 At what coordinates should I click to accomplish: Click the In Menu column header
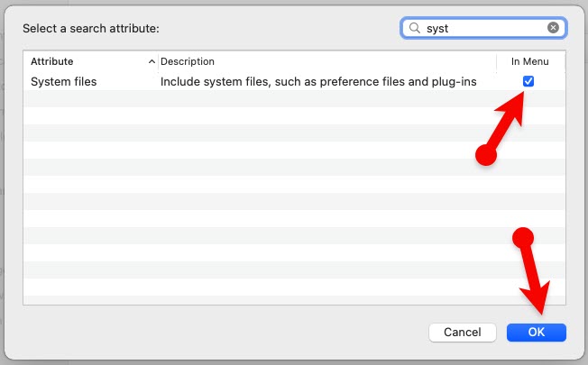(528, 61)
